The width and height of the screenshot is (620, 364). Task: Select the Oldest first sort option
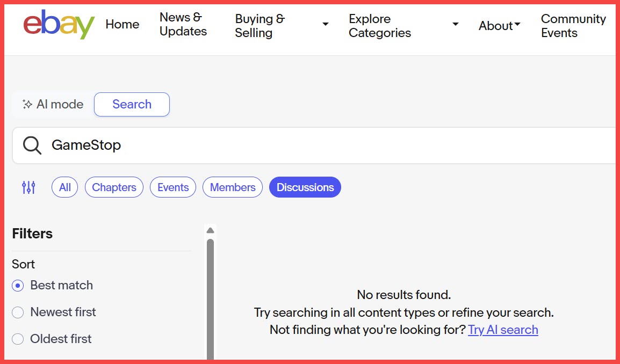click(18, 339)
